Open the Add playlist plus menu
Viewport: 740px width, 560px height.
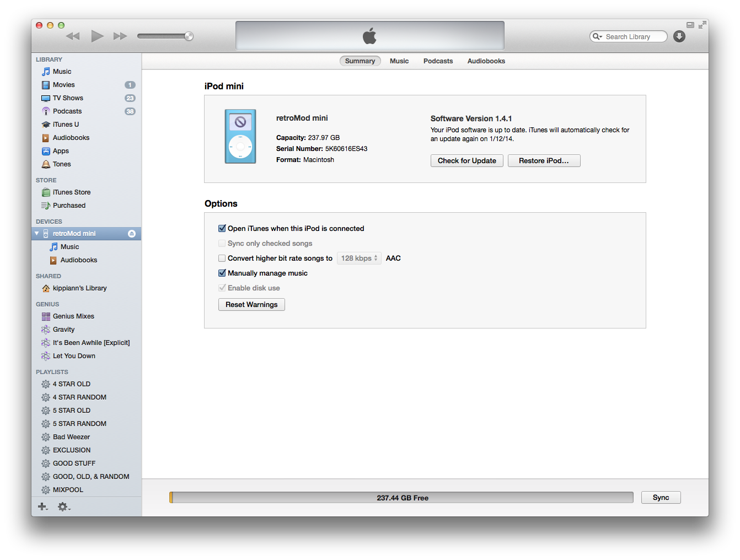click(x=42, y=507)
